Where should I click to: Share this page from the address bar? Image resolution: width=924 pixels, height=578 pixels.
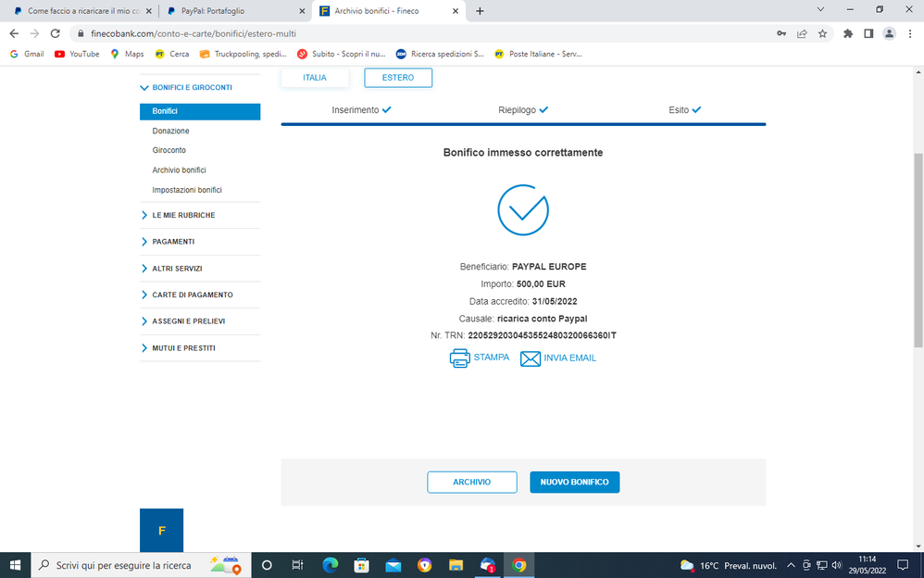click(x=802, y=33)
